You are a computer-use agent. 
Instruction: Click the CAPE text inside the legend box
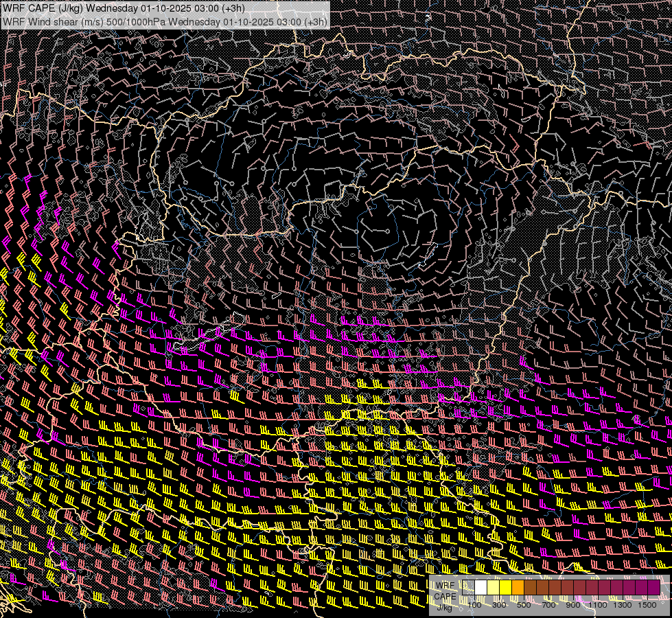(445, 597)
